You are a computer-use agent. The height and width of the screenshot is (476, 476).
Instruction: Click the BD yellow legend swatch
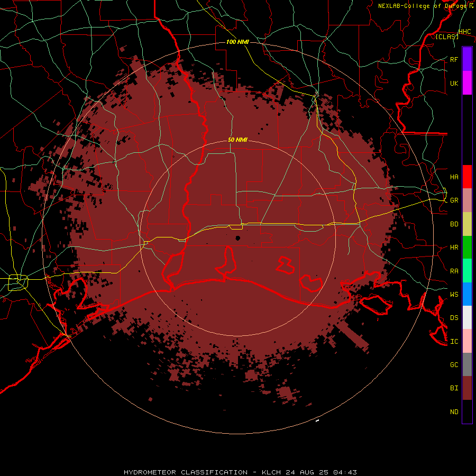467,224
